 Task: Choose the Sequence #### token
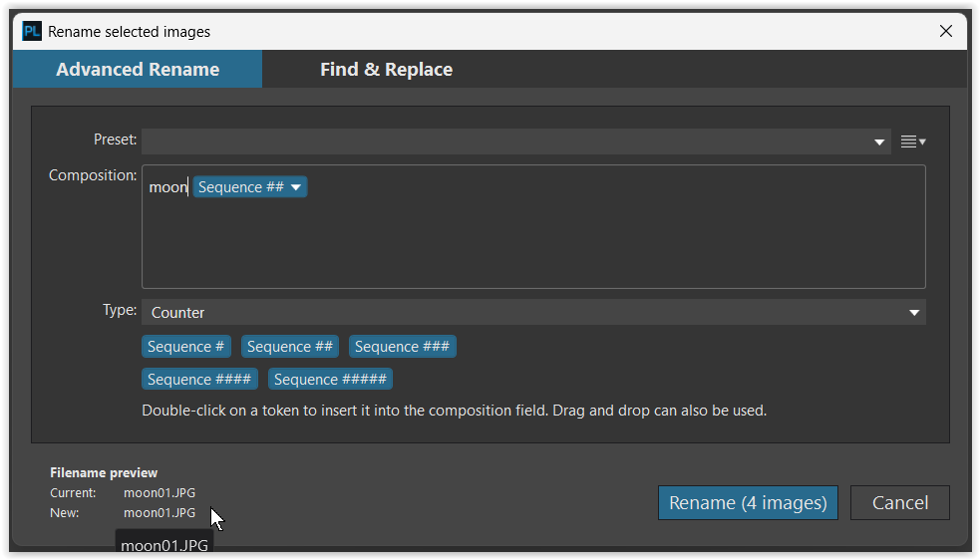tap(199, 380)
